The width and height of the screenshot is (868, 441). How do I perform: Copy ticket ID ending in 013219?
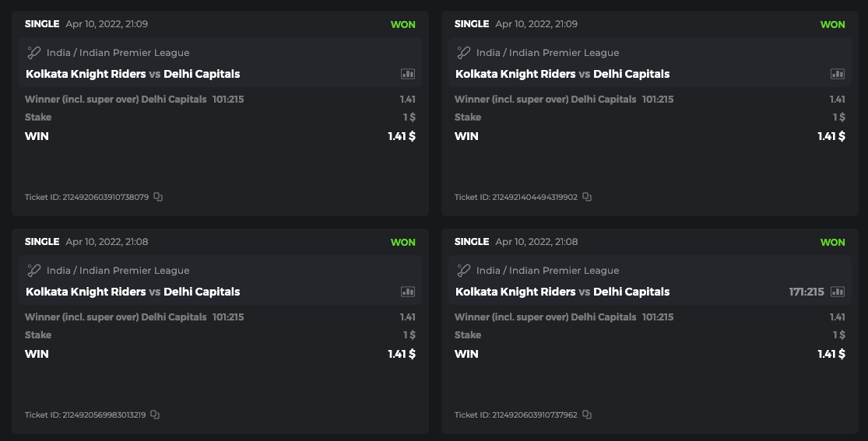tap(155, 415)
